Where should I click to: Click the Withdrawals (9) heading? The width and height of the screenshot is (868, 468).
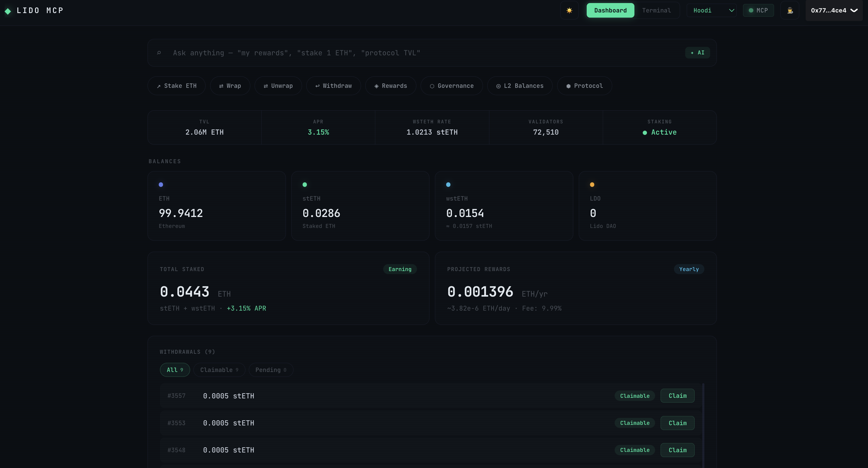(x=187, y=352)
